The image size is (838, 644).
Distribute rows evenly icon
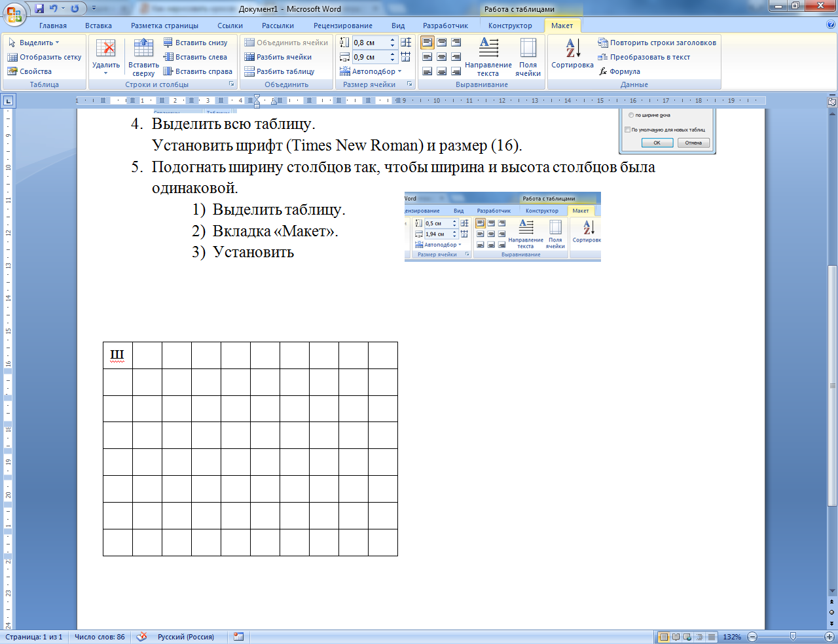[x=406, y=43]
